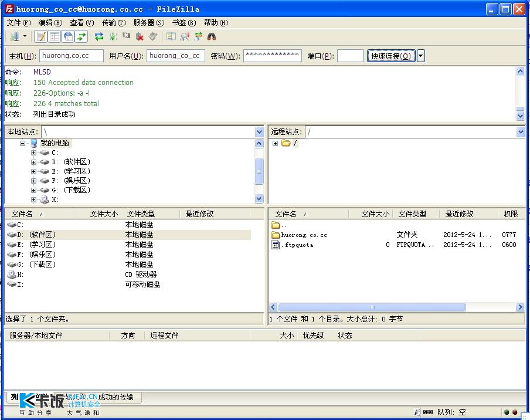Open the Site Manager icon

[14, 36]
